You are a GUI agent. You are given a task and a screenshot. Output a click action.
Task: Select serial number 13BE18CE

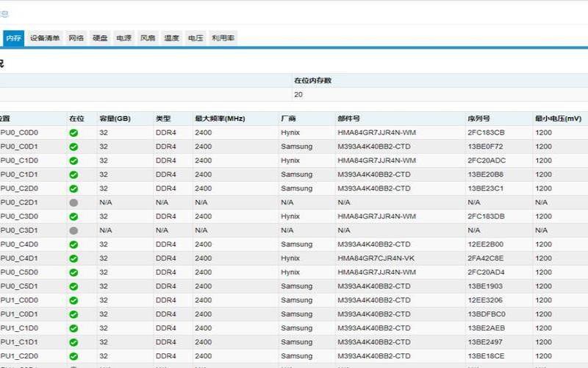486,356
